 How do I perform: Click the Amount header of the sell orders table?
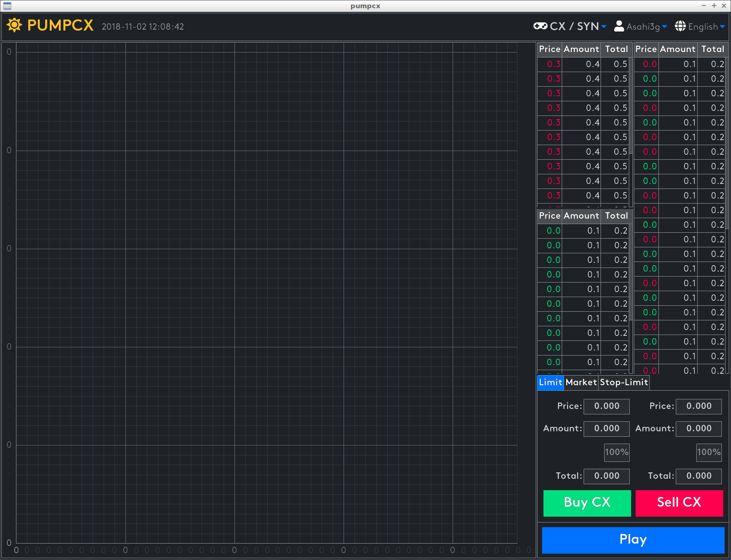coord(581,49)
